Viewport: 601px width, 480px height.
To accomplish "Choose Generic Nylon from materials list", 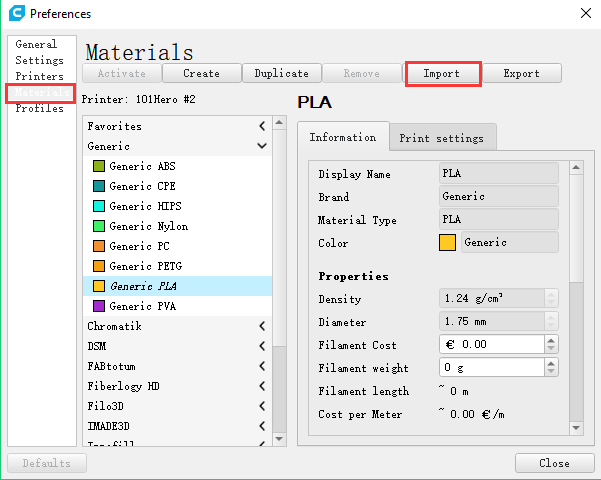I will [148, 226].
